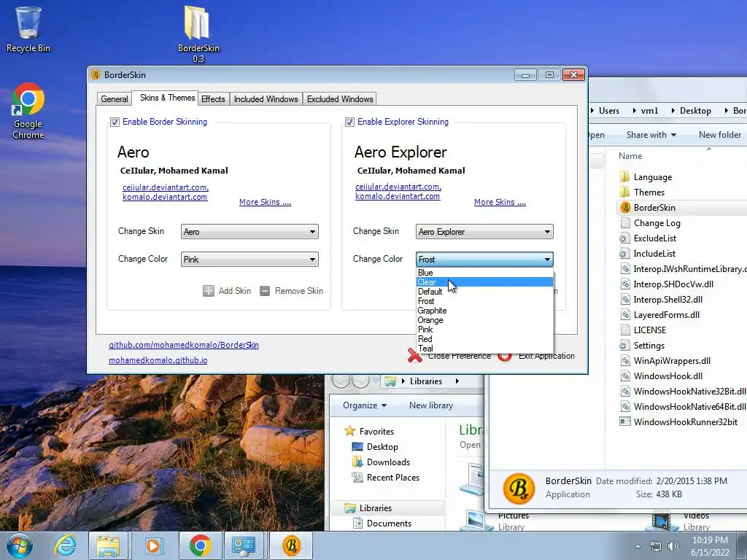
Task: Switch to the General tab
Action: click(115, 99)
